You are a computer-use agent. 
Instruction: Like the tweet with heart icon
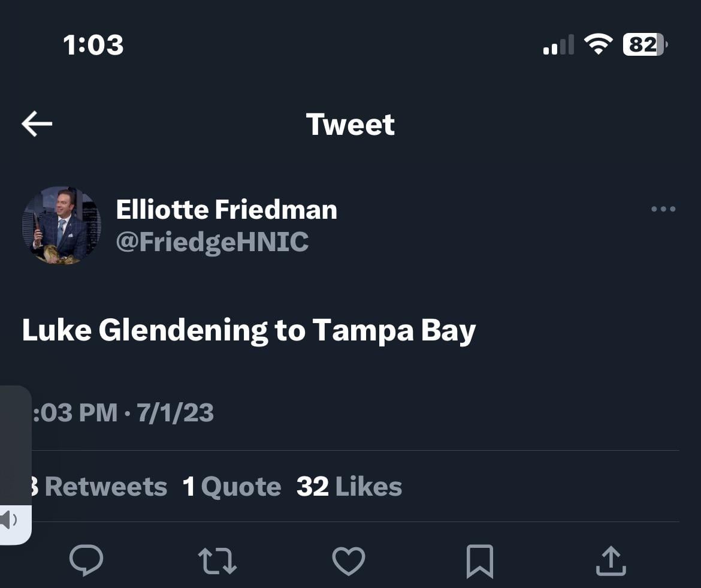(x=349, y=560)
